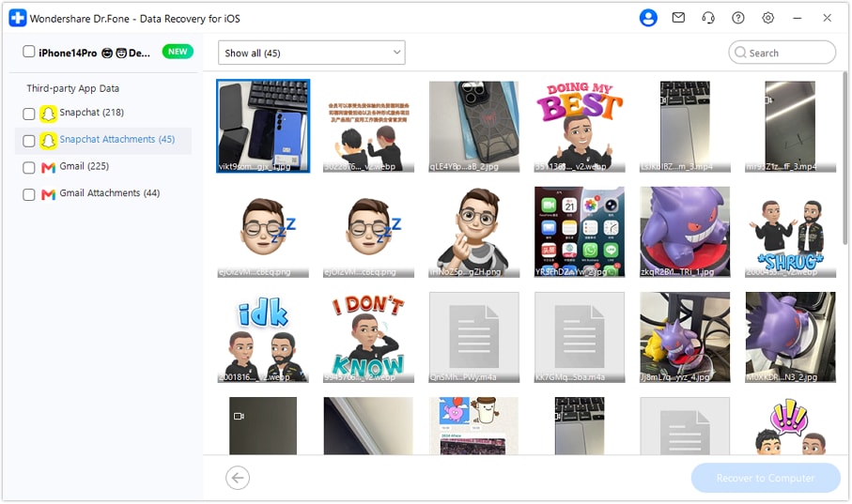Image resolution: width=852 pixels, height=504 pixels.
Task: Select the idk sticker thumbnail
Action: [263, 337]
